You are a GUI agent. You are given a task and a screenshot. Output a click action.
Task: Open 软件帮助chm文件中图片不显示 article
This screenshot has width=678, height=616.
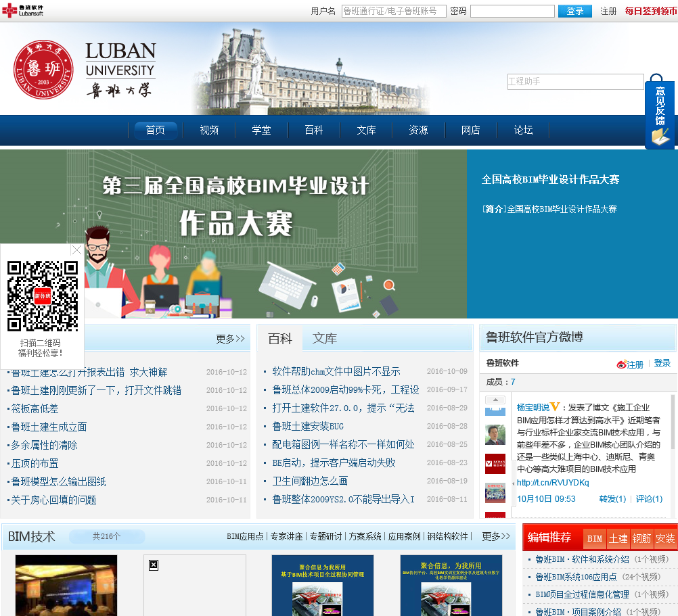[336, 371]
